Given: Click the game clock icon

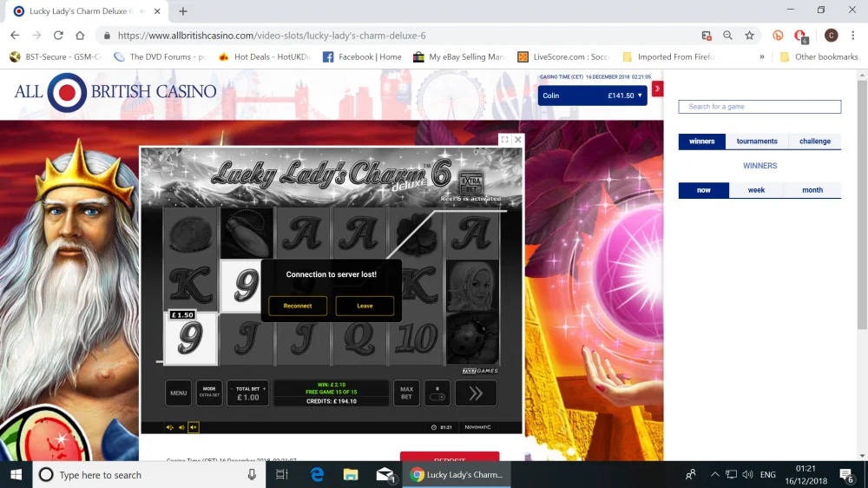Looking at the screenshot, I should (434, 427).
